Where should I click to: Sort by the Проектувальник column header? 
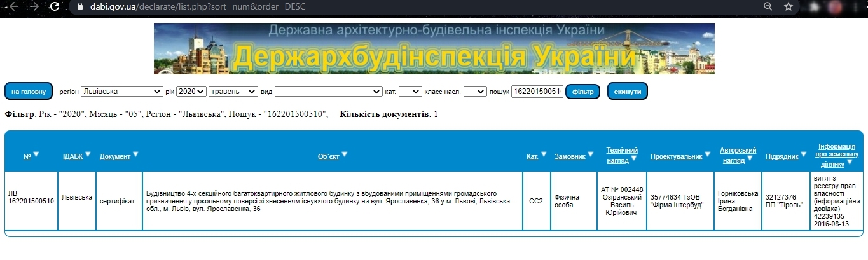click(677, 156)
